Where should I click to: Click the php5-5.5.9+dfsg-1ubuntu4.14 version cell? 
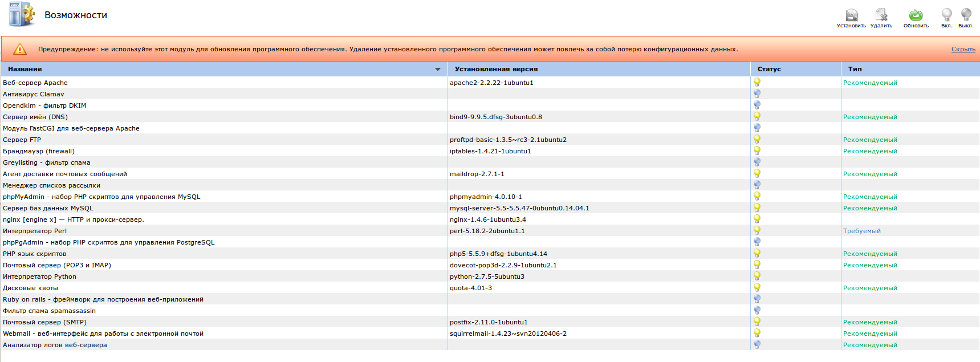click(498, 254)
